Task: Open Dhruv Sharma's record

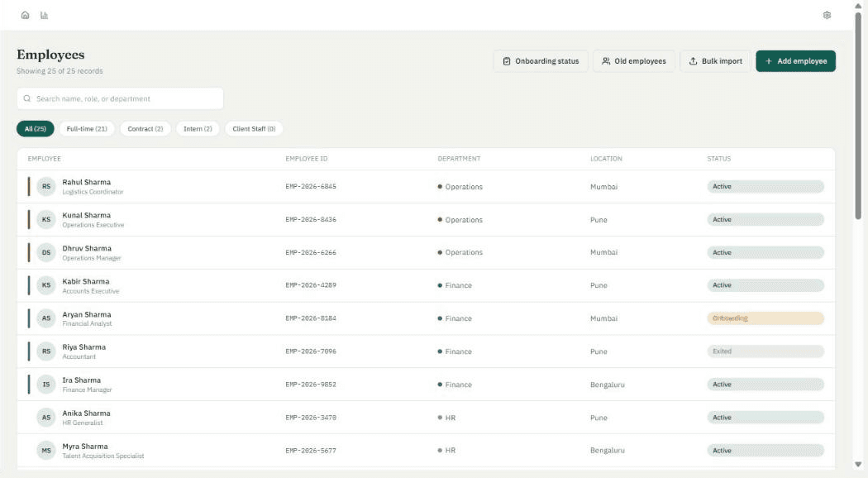Action: point(426,252)
